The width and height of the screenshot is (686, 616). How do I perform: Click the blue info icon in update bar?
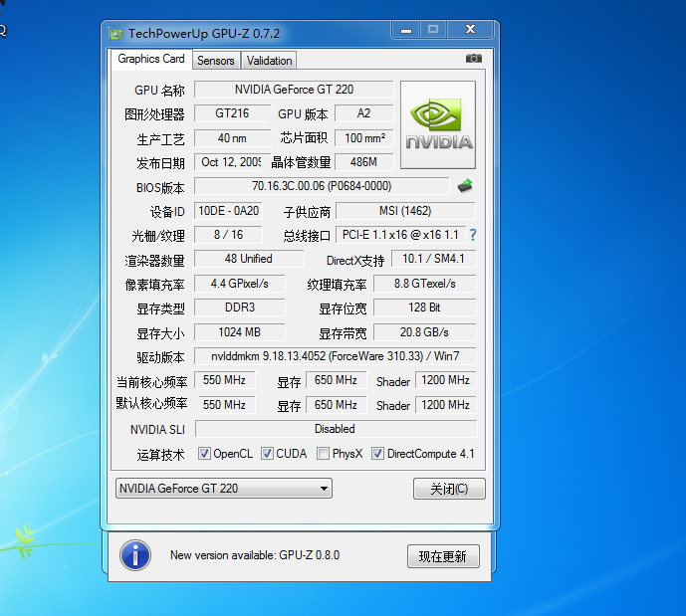pyautogui.click(x=134, y=555)
